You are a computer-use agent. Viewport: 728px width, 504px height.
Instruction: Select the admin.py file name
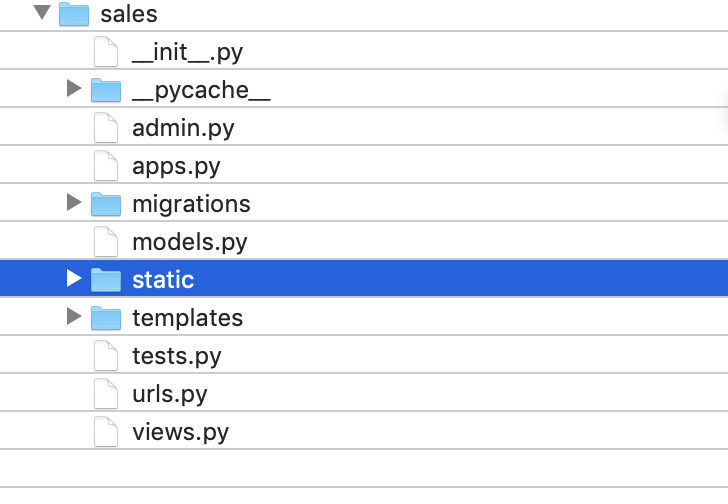[x=183, y=129]
